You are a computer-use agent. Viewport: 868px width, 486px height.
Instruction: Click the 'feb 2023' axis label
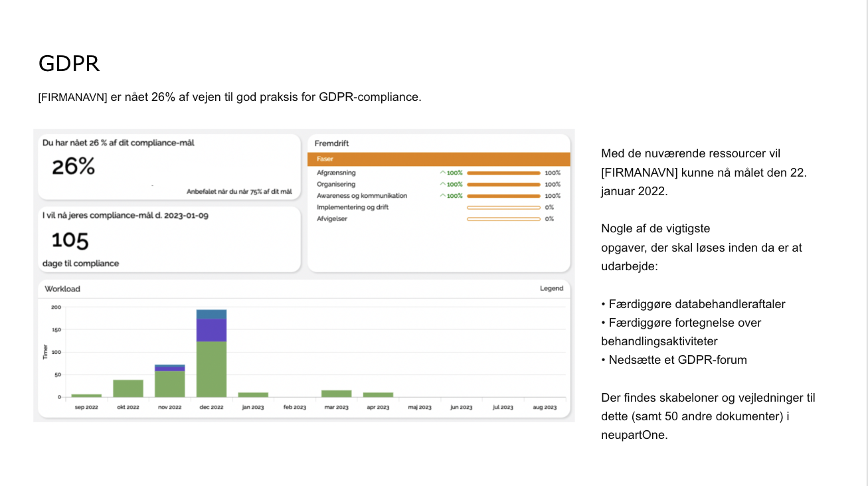(295, 407)
